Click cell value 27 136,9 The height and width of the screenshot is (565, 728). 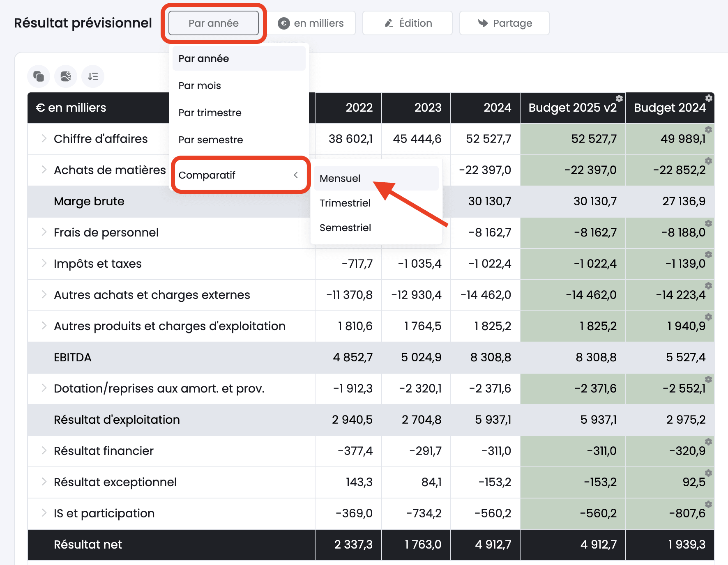(x=684, y=201)
